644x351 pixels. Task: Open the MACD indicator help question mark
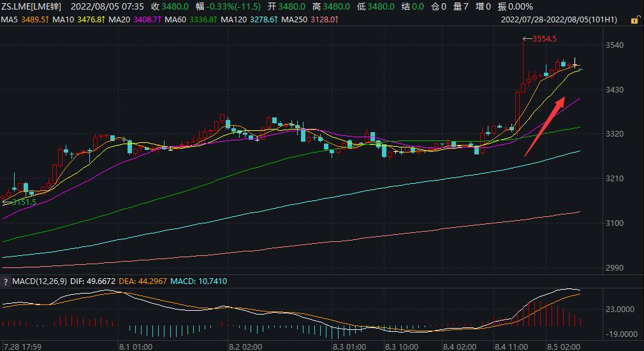pyautogui.click(x=6, y=281)
